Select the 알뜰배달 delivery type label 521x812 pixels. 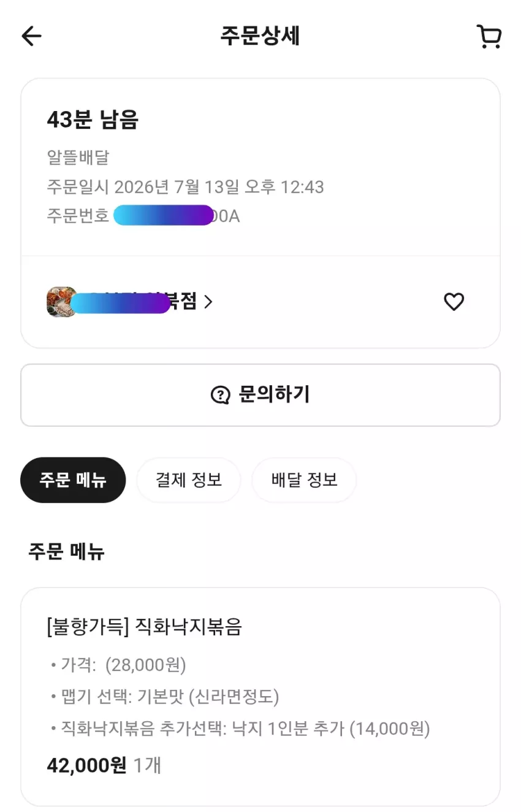[x=78, y=158]
